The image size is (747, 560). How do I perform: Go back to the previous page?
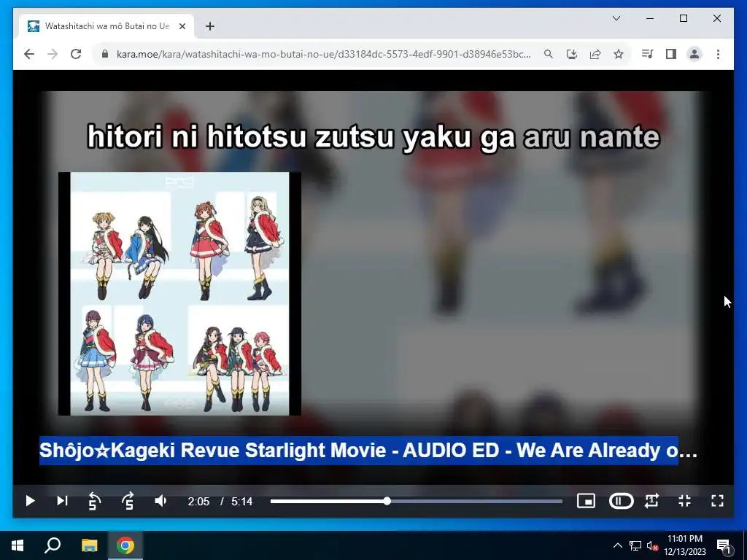click(29, 54)
